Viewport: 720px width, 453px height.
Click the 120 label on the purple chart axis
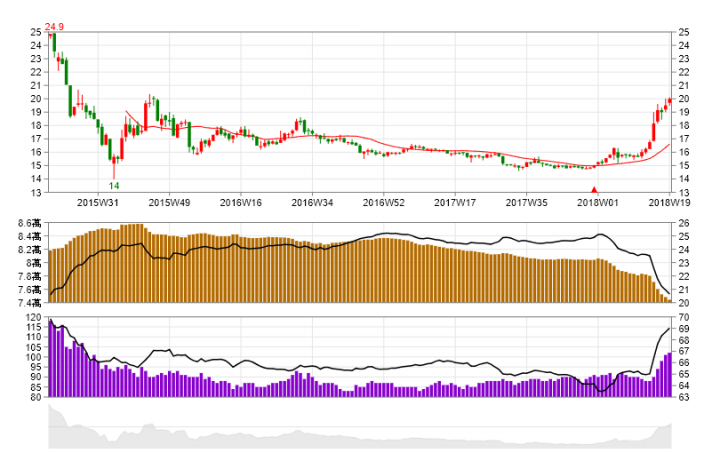tap(34, 317)
